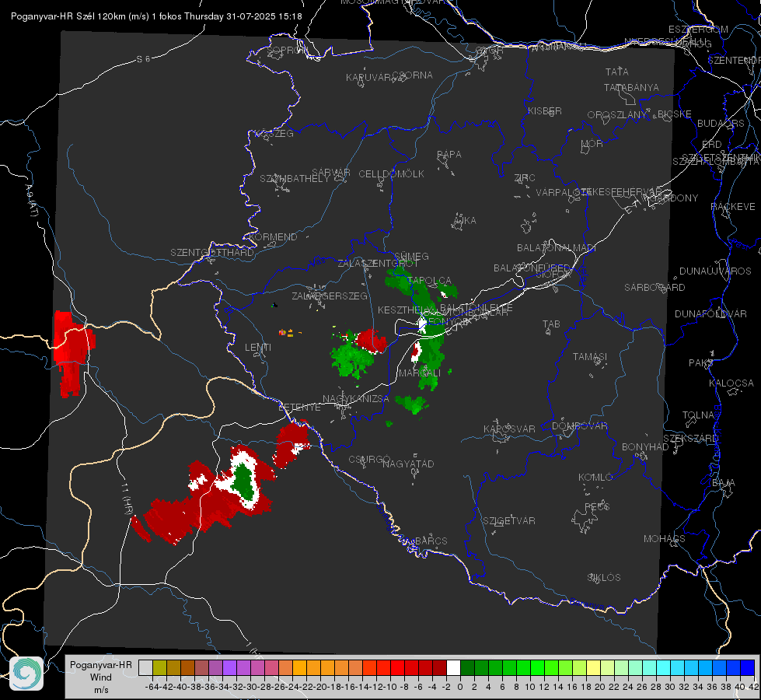Select the PAPA city label
This screenshot has height=700, width=761.
[x=449, y=154]
